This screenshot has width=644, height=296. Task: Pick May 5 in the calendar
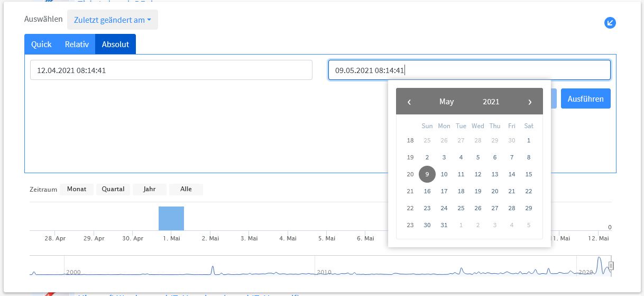point(478,157)
